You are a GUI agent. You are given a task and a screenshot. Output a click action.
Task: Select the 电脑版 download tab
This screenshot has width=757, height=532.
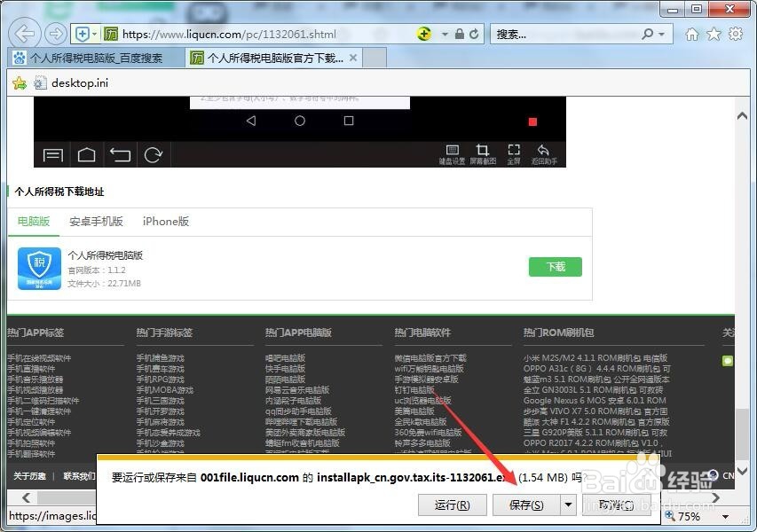point(34,222)
